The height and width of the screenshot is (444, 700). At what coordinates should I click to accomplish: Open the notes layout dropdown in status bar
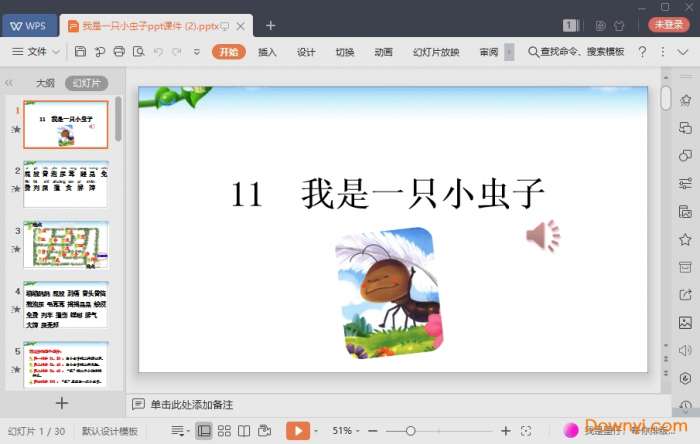pyautogui.click(x=180, y=431)
